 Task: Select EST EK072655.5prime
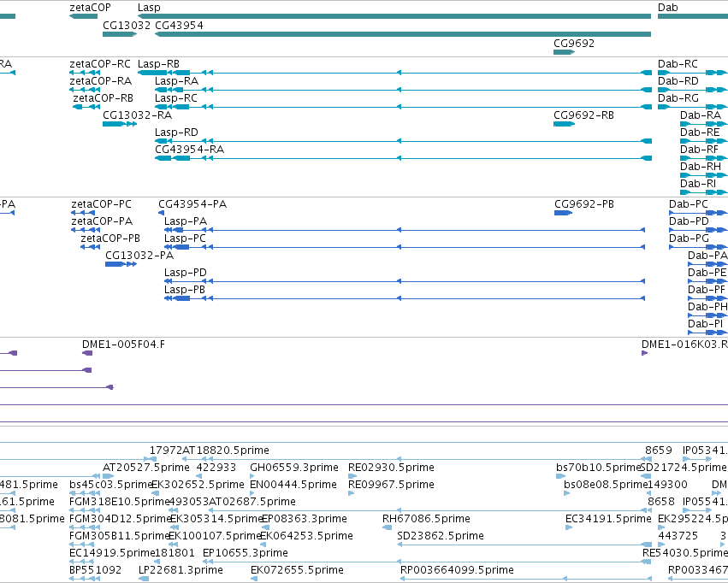(297, 570)
